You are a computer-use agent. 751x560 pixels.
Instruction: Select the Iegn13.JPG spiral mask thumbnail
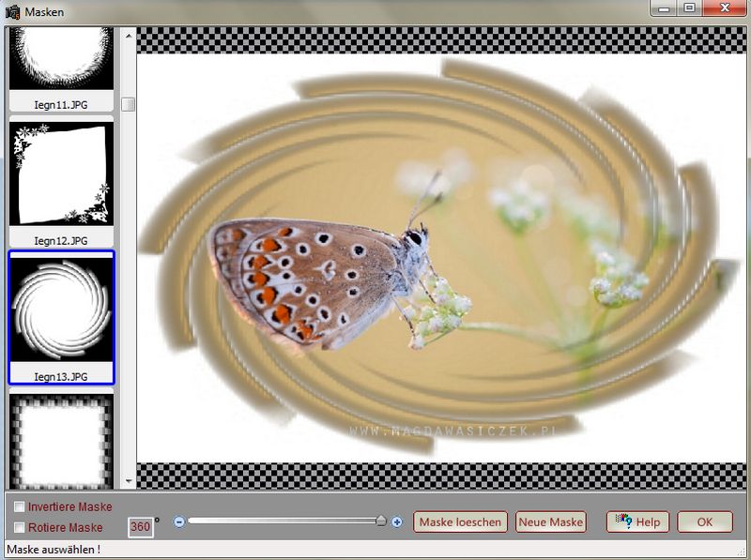point(61,317)
